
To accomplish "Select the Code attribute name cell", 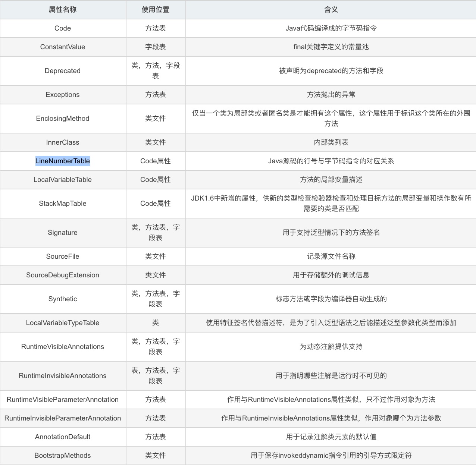I will tap(63, 28).
